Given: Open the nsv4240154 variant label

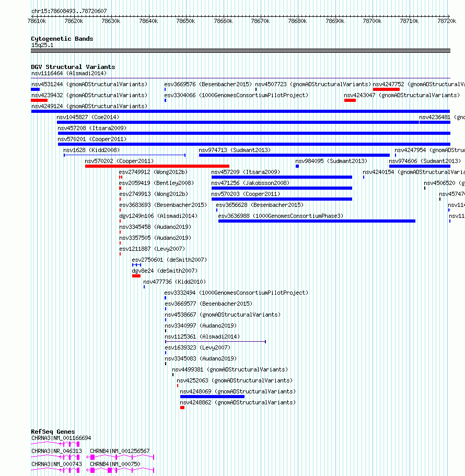Looking at the screenshot, I should coord(414,172).
